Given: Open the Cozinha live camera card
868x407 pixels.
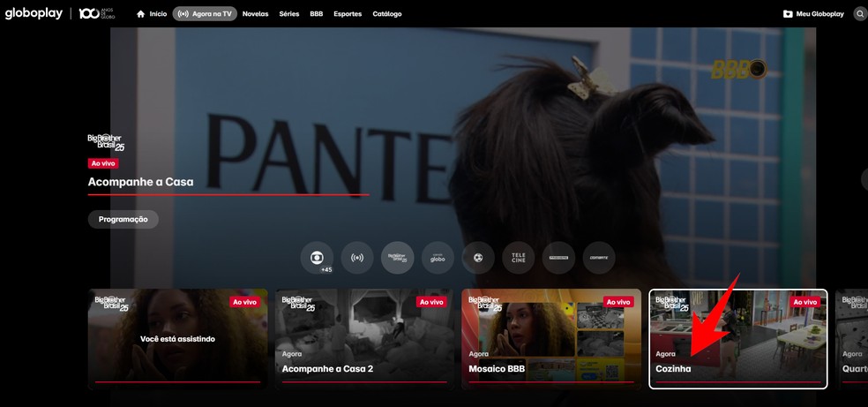Looking at the screenshot, I should 738,339.
